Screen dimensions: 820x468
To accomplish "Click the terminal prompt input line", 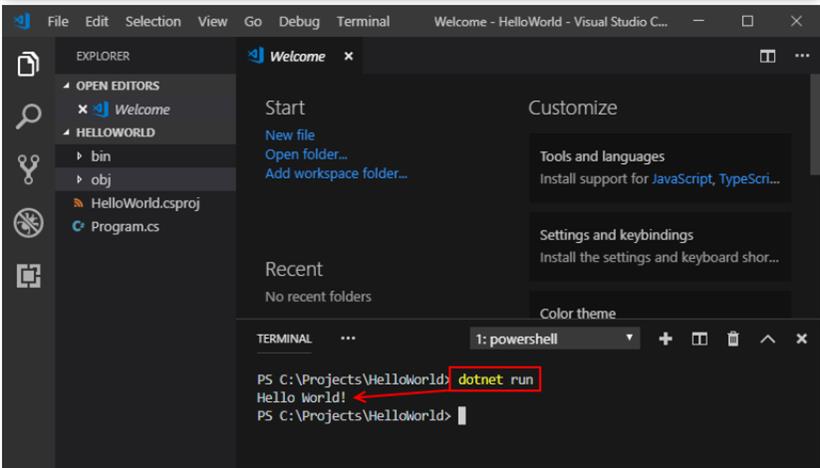I will (x=361, y=416).
